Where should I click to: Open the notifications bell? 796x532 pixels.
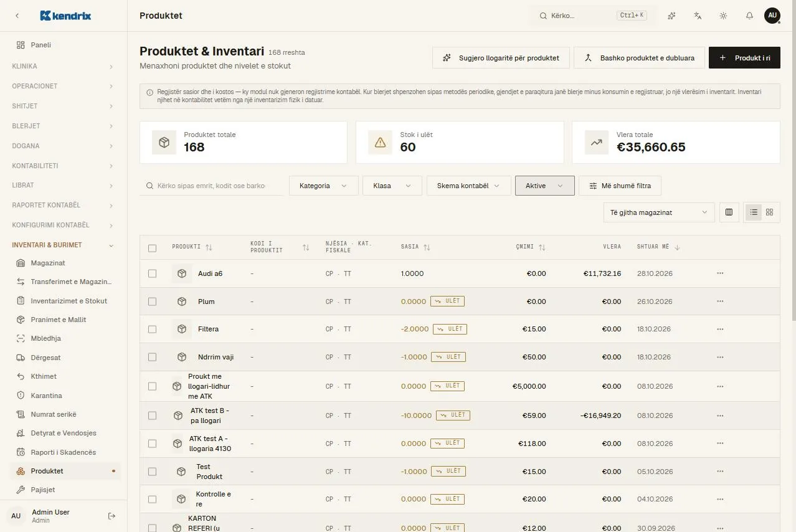pos(749,16)
